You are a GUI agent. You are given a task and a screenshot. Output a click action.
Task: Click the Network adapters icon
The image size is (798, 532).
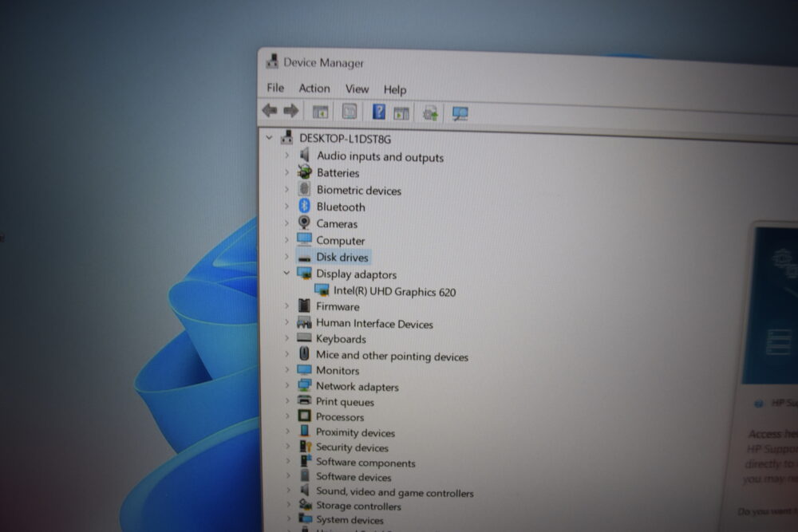pos(304,385)
